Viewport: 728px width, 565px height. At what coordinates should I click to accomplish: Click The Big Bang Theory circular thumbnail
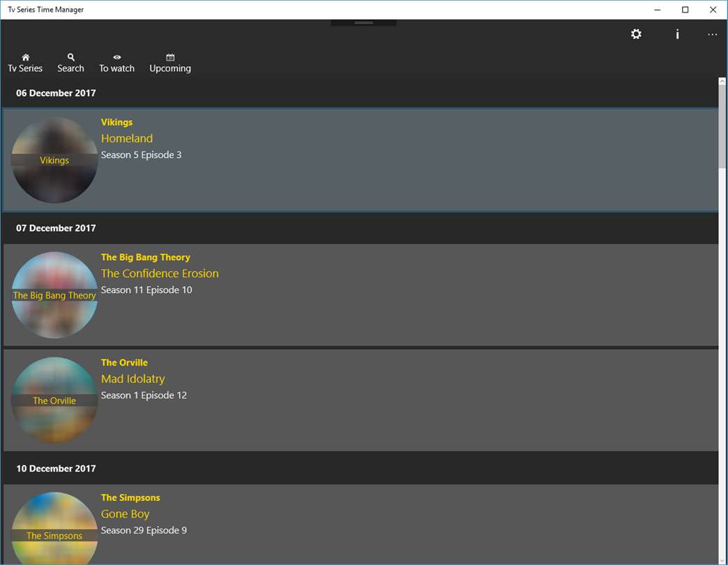coord(54,295)
